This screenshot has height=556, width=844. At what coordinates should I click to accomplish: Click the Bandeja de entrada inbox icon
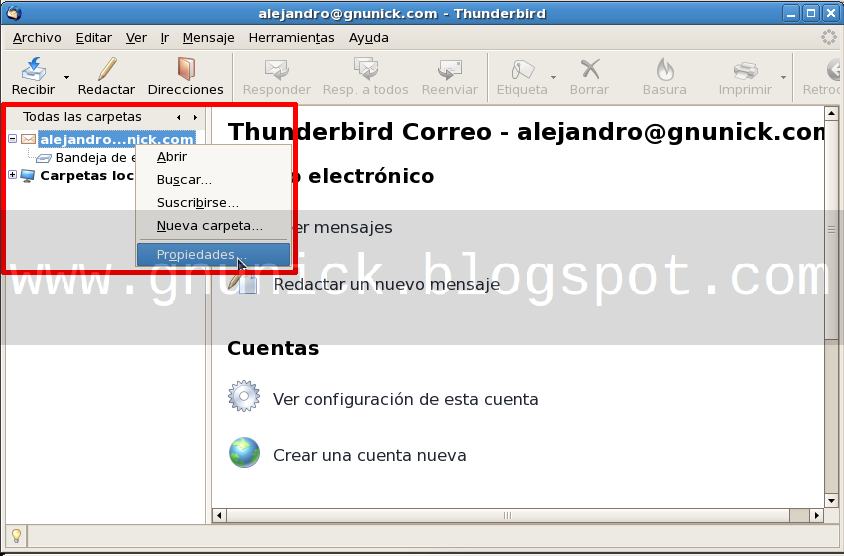click(x=44, y=158)
